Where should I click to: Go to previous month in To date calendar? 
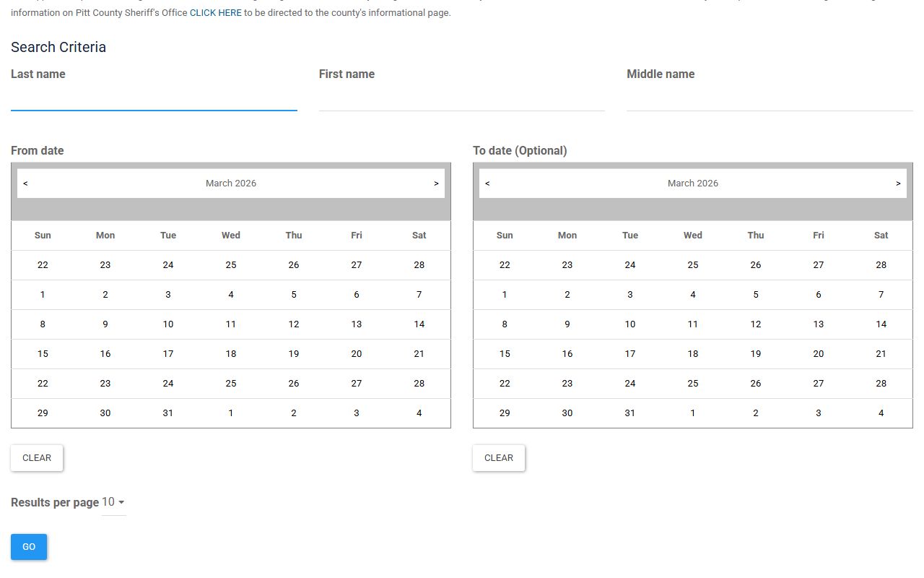pyautogui.click(x=487, y=184)
